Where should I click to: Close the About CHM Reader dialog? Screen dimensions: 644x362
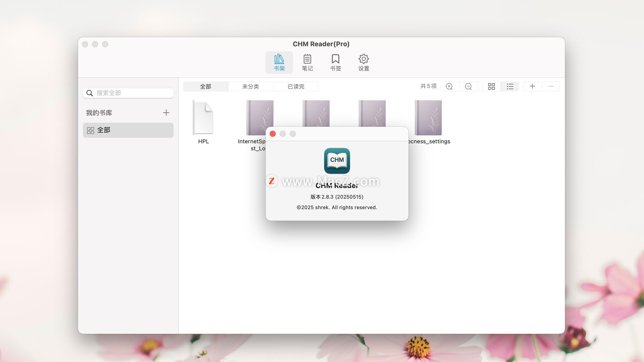273,134
